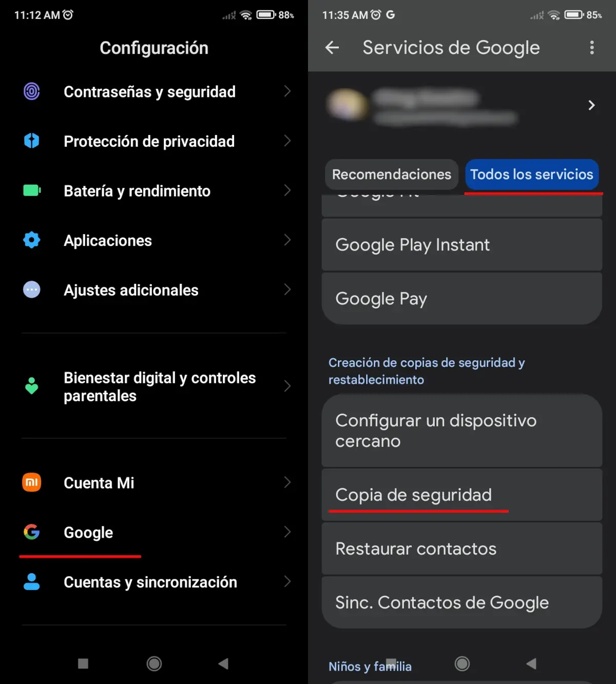Viewport: 616px width, 684px height.
Task: Tap the Protección de privacidad shield icon
Action: [x=32, y=141]
